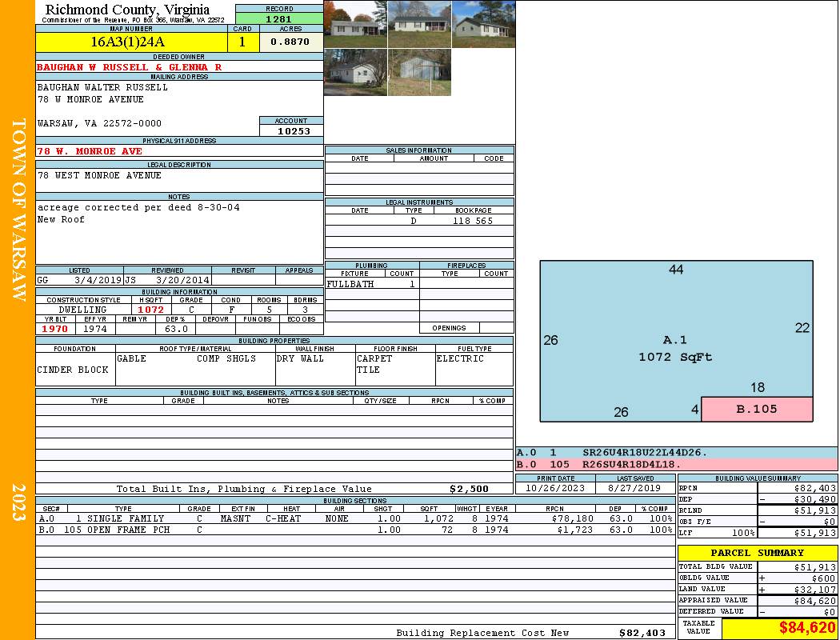Select the last saved date 8/27/2019
Viewport: 840px width, 640px height.
(x=635, y=489)
